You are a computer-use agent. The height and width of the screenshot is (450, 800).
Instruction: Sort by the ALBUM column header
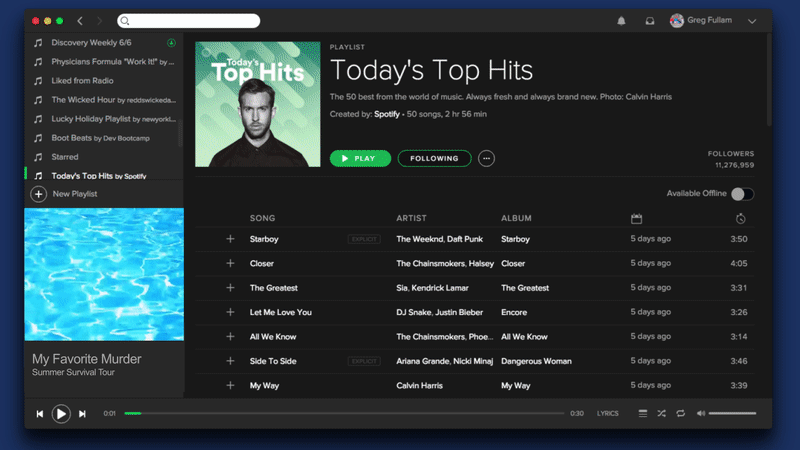(516, 218)
